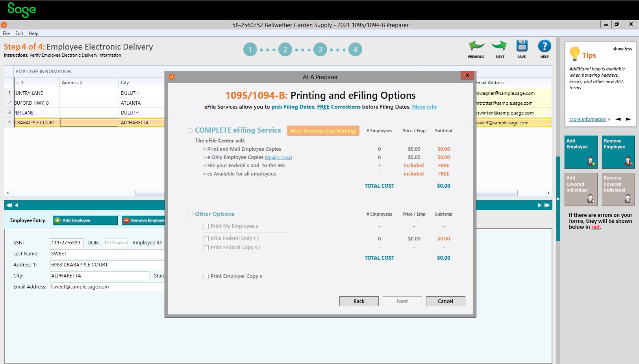Click grid scroll right arrow

548,193
